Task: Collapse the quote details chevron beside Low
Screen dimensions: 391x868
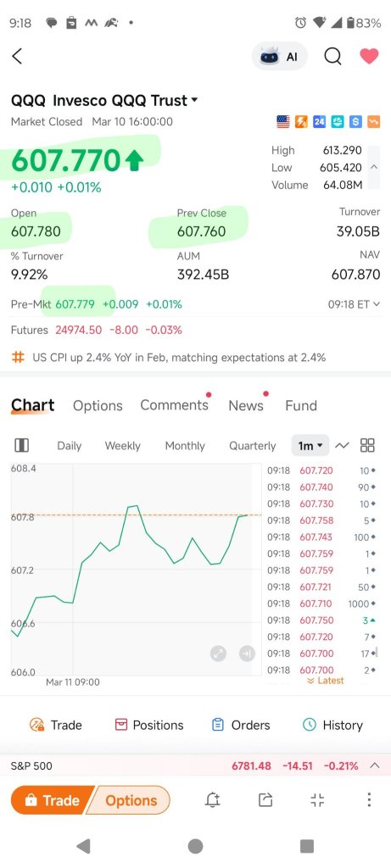Action: click(x=374, y=167)
